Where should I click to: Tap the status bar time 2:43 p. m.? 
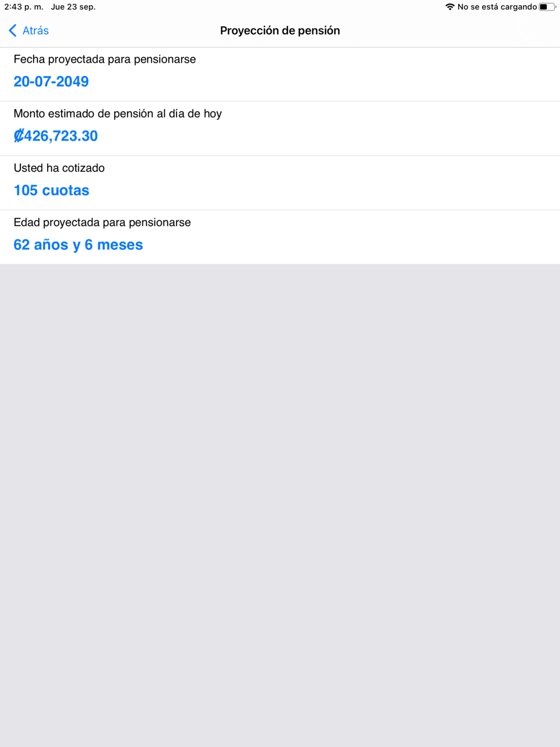(24, 7)
